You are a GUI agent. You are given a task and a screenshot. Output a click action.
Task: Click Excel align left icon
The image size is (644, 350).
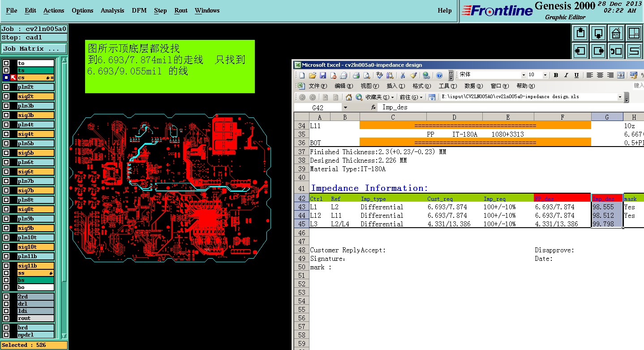(x=590, y=75)
